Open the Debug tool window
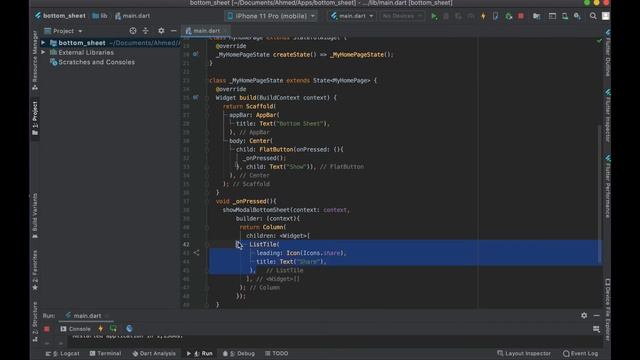This screenshot has height=360, width=640. click(x=239, y=353)
